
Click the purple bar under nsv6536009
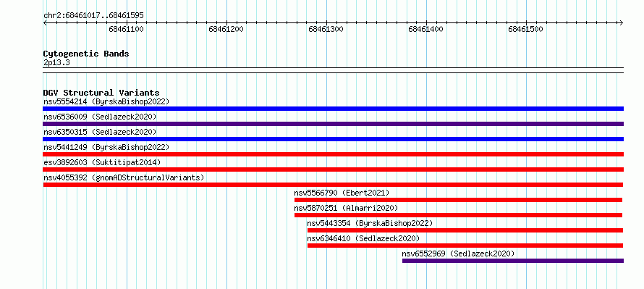click(333, 124)
